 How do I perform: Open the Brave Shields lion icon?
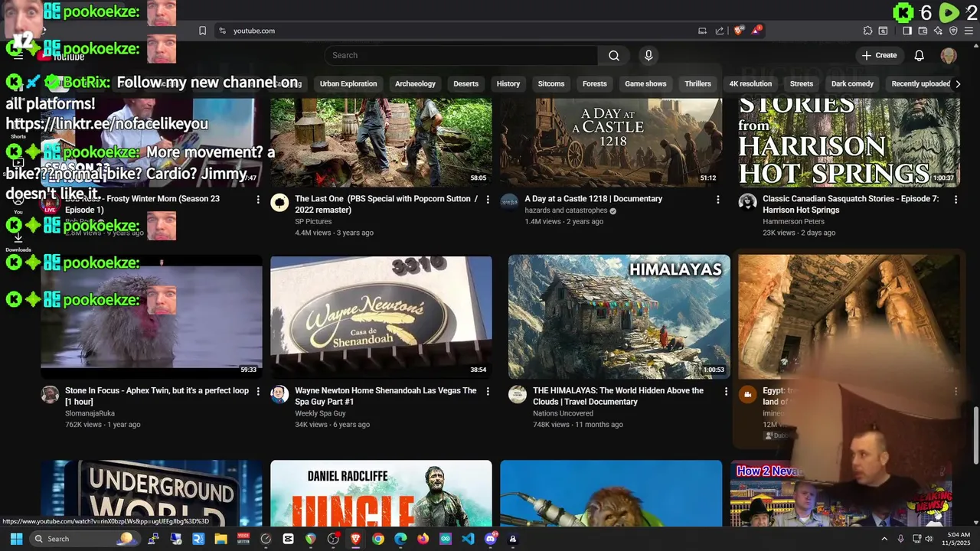tap(739, 31)
